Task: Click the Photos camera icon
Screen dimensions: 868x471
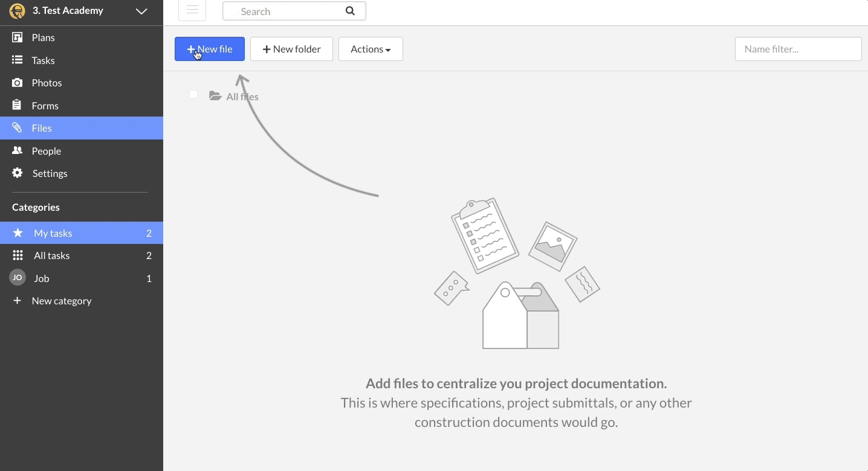Action: point(17,83)
